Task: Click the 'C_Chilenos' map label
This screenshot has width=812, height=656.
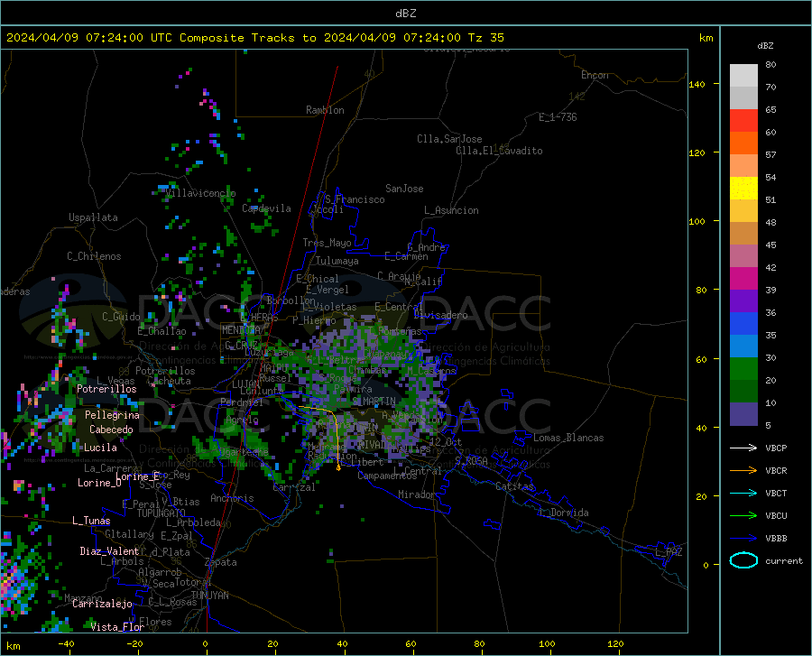Action: coord(94,256)
